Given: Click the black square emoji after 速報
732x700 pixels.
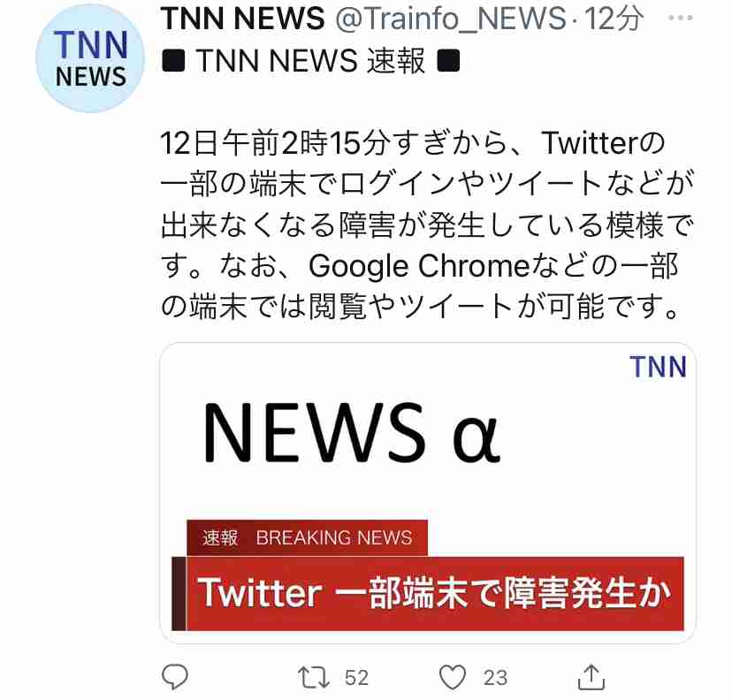Looking at the screenshot, I should point(448,61).
